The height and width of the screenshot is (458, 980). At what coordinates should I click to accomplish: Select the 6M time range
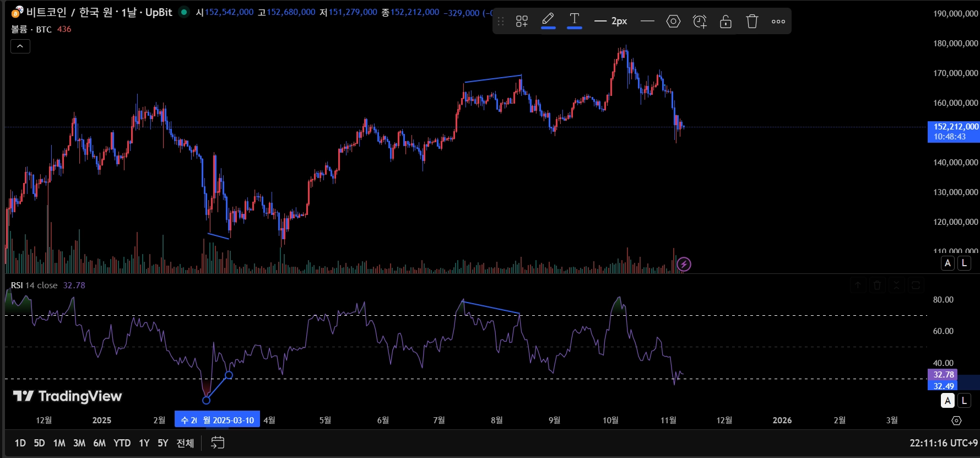(99, 443)
